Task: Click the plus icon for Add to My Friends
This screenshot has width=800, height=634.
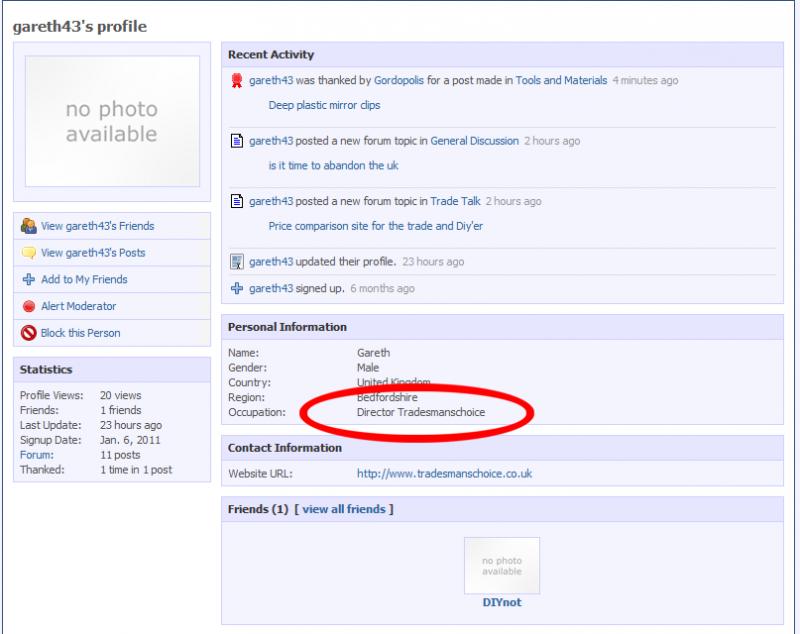Action: [29, 280]
